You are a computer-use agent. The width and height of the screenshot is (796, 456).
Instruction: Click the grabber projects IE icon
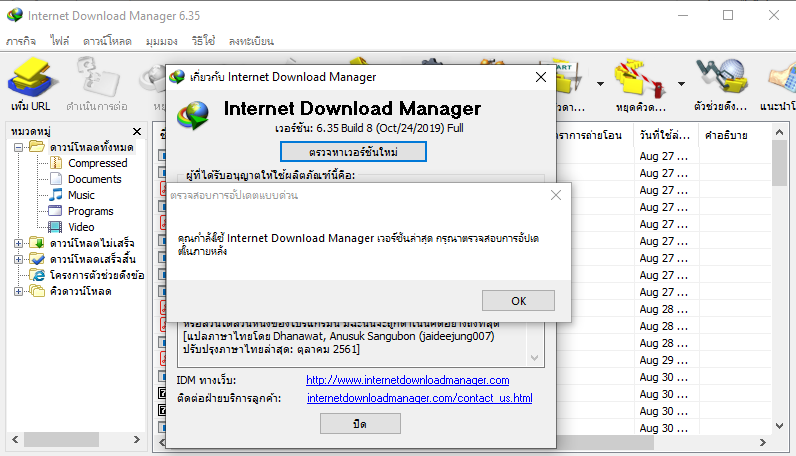coord(37,275)
